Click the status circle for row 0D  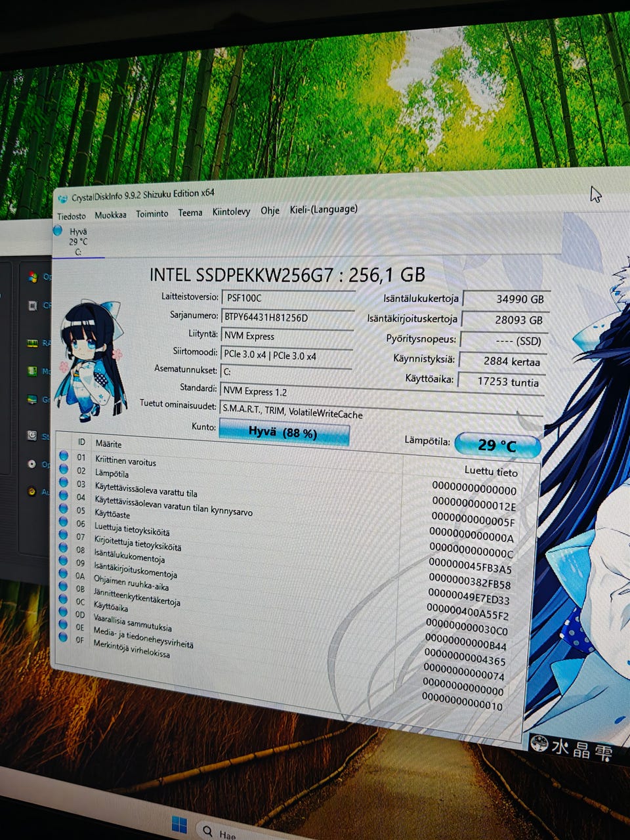click(63, 612)
